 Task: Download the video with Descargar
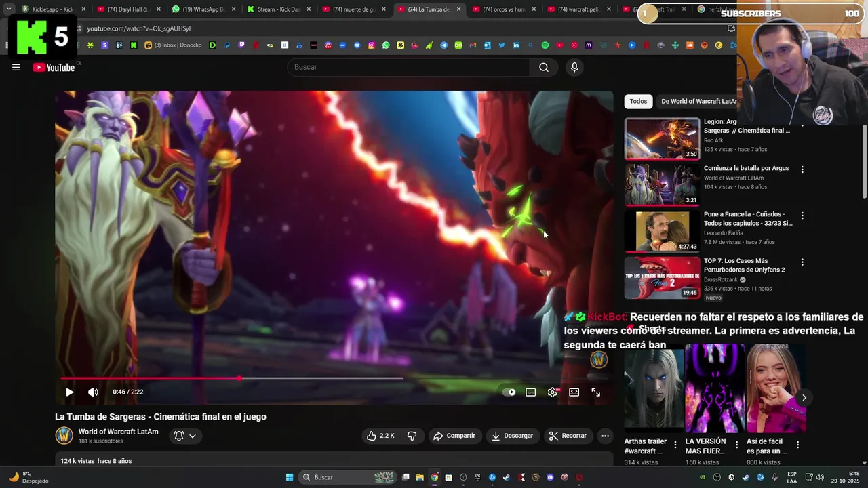513,436
